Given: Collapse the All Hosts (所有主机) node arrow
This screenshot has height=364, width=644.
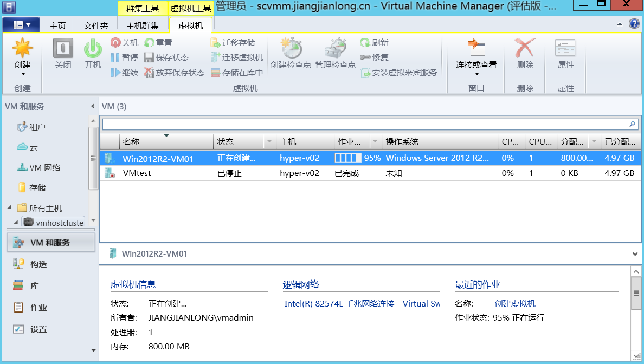Looking at the screenshot, I should point(9,207).
